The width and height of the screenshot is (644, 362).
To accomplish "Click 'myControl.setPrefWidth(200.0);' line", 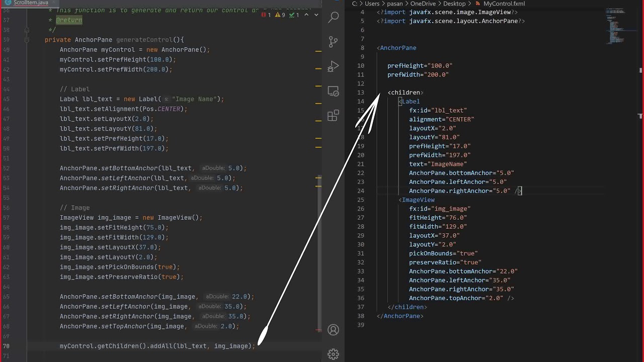I will [x=116, y=69].
